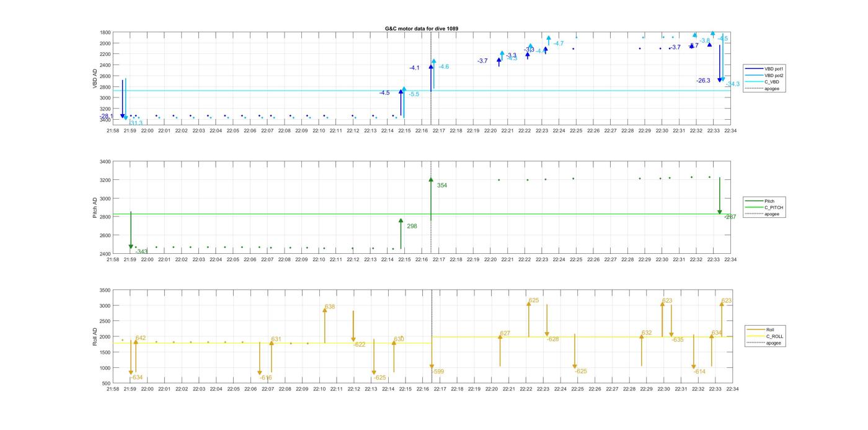
Task: Click the '21:58' time tick under VBD plot
Action: tap(113, 130)
